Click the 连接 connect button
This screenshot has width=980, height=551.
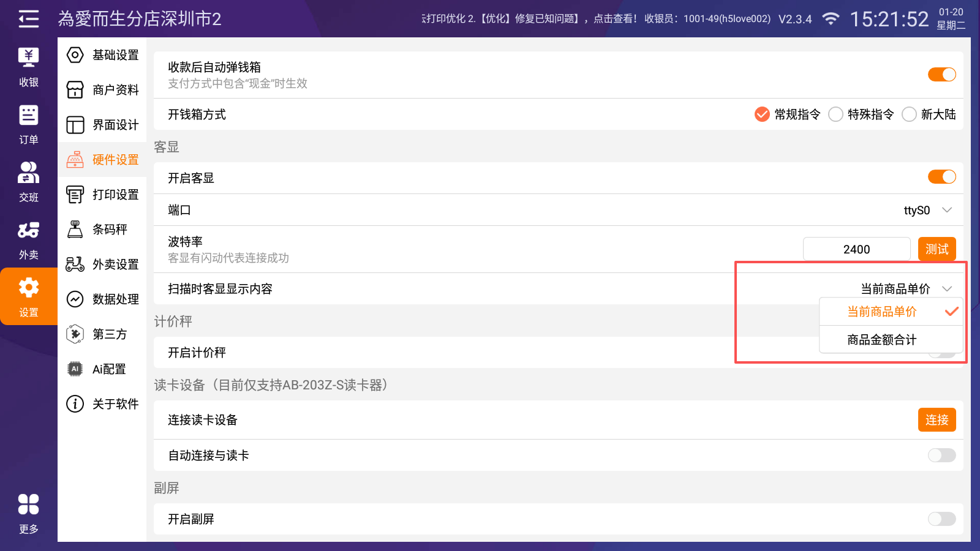click(937, 420)
